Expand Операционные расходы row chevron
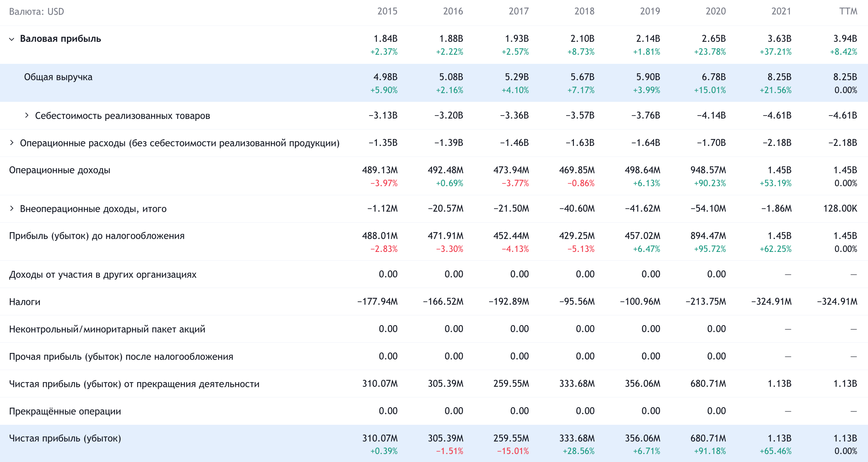 pyautogui.click(x=12, y=143)
